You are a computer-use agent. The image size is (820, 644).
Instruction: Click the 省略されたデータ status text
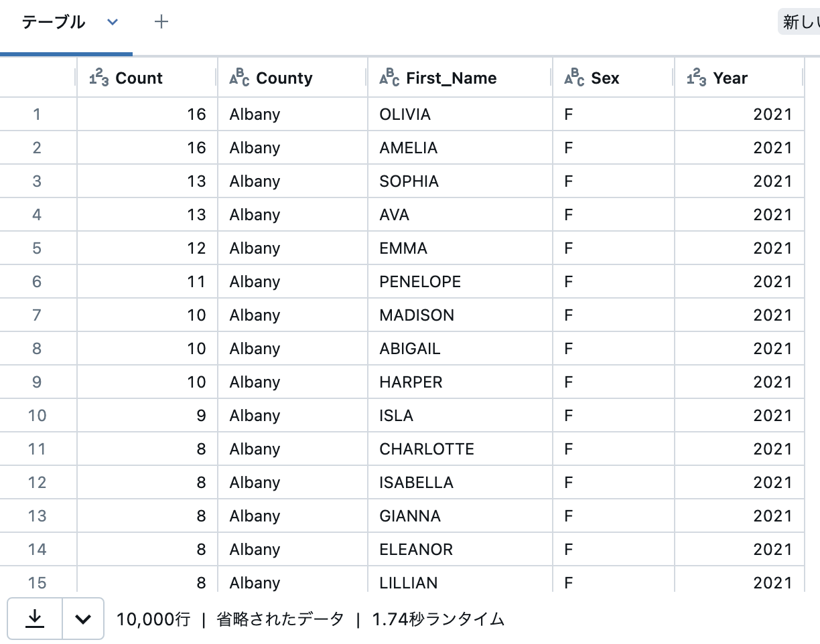coord(280,619)
